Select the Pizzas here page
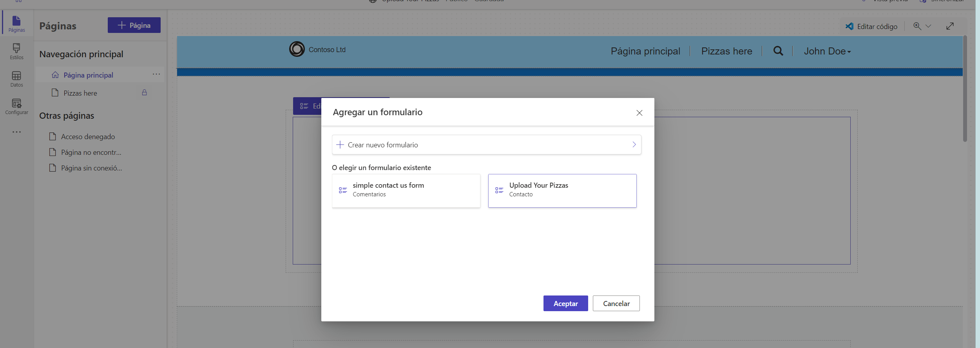Image resolution: width=980 pixels, height=348 pixels. pyautogui.click(x=80, y=93)
